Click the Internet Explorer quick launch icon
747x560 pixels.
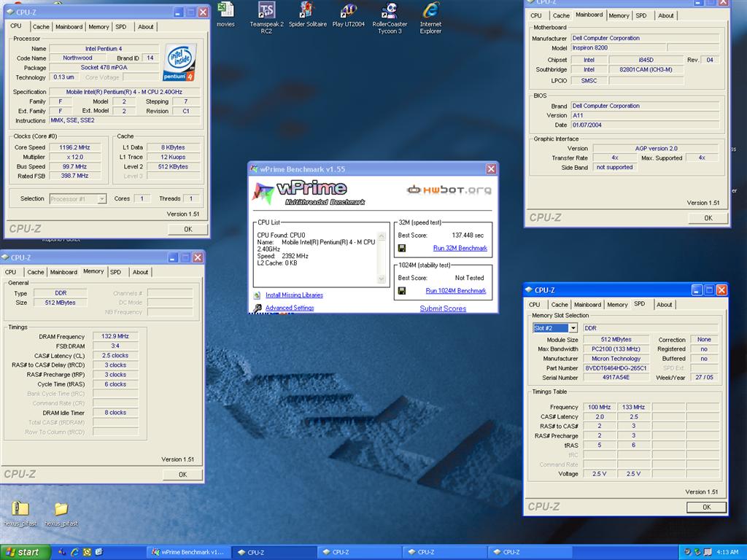coord(74,553)
